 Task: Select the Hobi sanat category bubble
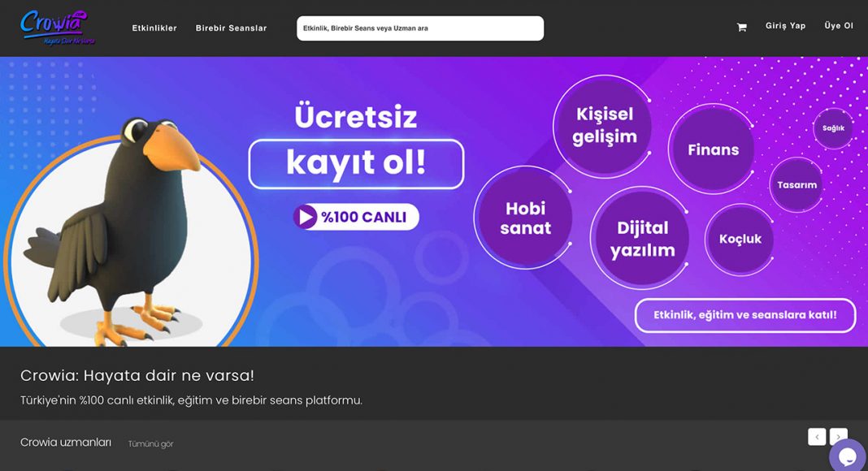click(x=525, y=218)
